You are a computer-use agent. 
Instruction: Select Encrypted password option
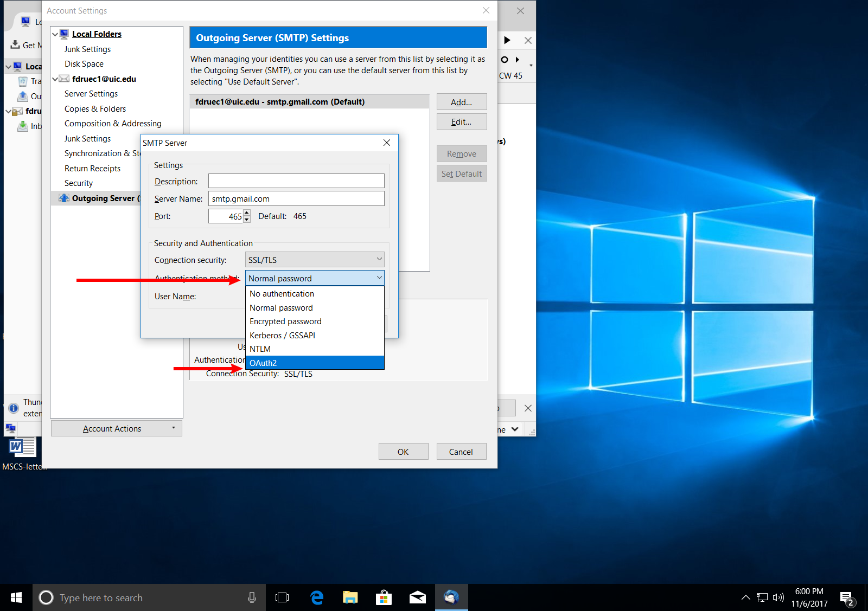point(315,321)
